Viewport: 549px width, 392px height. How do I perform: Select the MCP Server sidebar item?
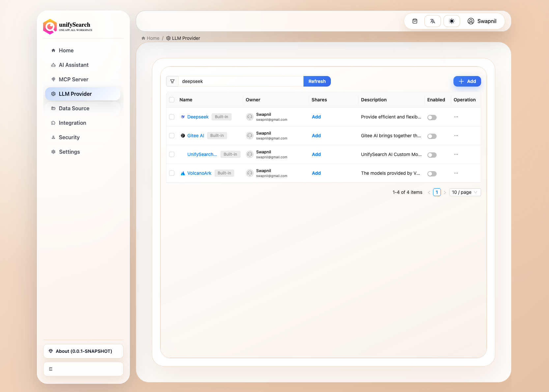73,79
